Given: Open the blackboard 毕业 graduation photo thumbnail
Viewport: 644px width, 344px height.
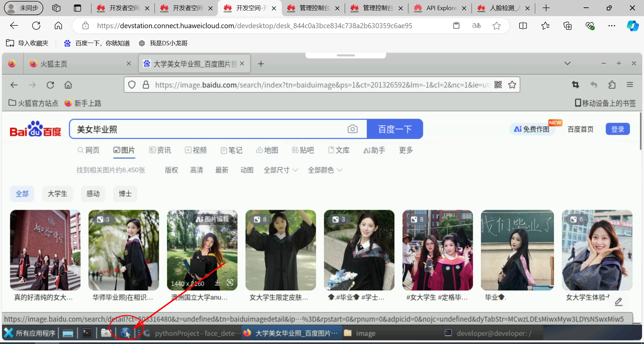Looking at the screenshot, I should pos(517,250).
